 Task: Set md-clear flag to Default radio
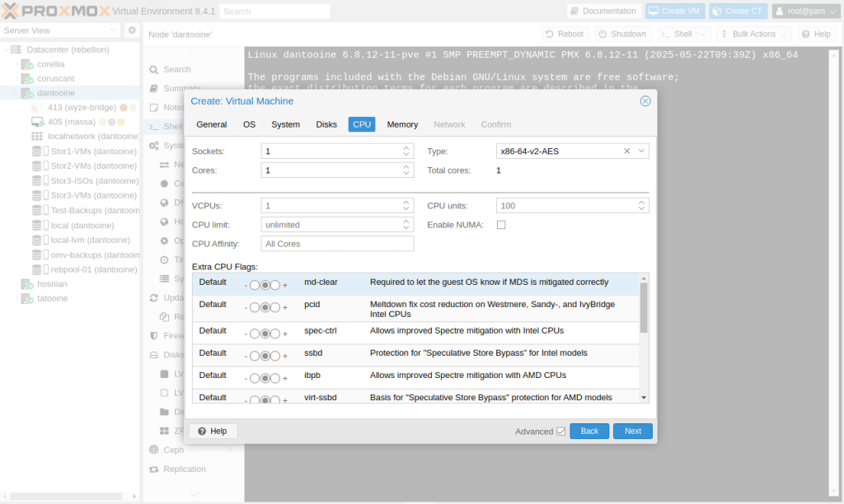pos(265,285)
